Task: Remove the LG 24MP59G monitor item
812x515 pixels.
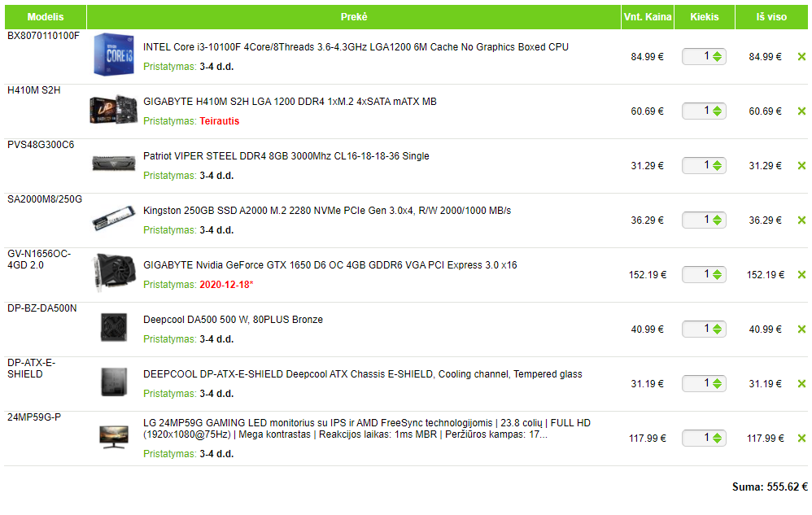Action: [801, 439]
